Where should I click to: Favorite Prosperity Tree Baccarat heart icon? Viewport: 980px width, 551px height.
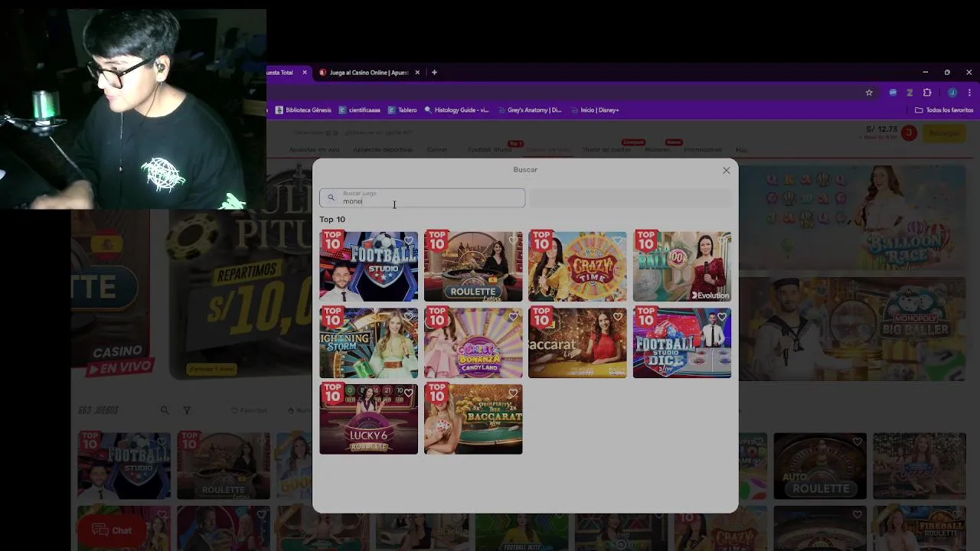(x=513, y=393)
